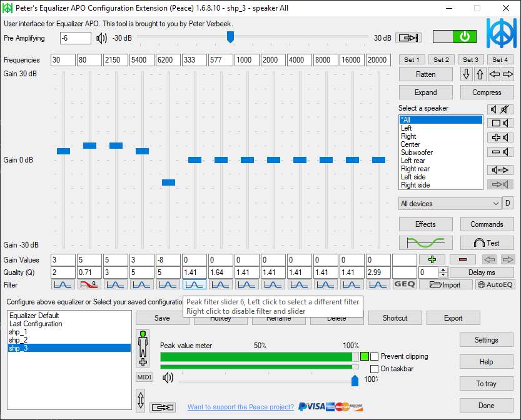
Task: Export the configuration
Action: pyautogui.click(x=453, y=318)
